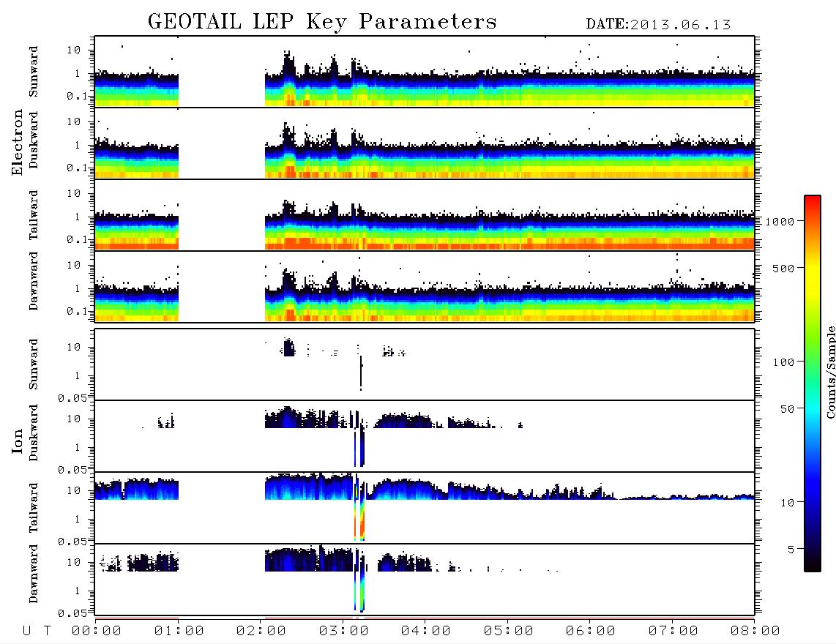
Task: Click the "01:00" time tick label
Action: click(179, 631)
